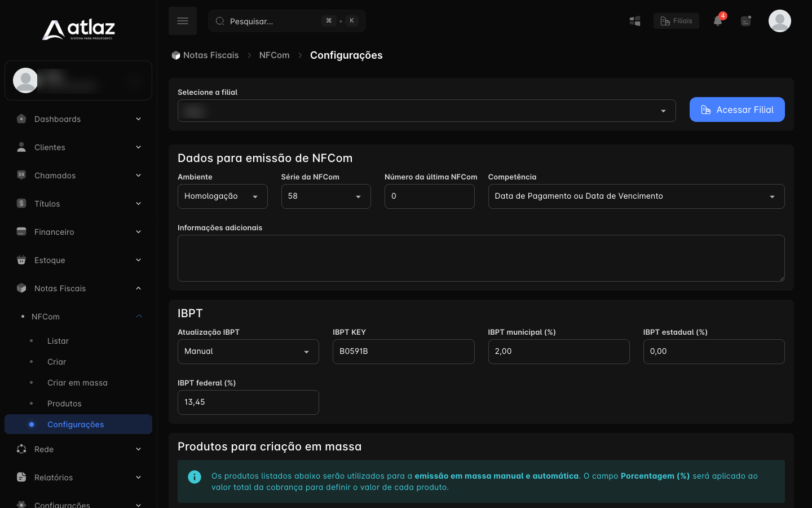This screenshot has width=812, height=508.
Task: Click the Filiais button in header
Action: (676, 21)
